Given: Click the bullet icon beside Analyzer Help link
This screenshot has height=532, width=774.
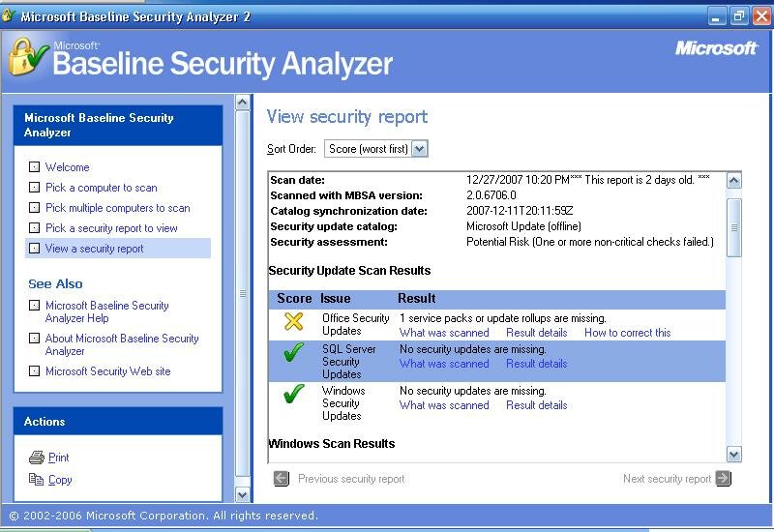Looking at the screenshot, I should point(34,305).
